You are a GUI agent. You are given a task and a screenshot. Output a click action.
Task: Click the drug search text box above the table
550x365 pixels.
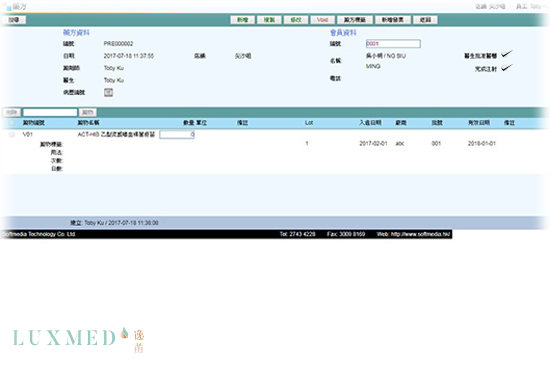pos(50,112)
